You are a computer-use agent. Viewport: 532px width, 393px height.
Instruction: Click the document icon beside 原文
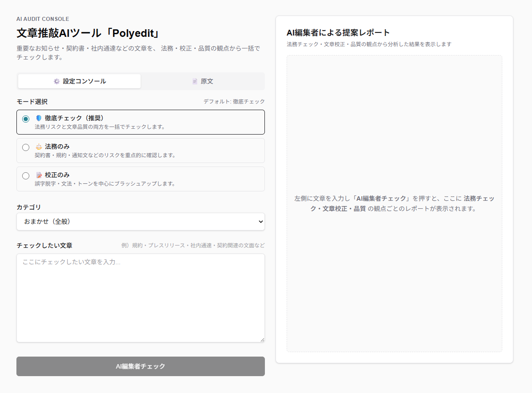tap(195, 81)
